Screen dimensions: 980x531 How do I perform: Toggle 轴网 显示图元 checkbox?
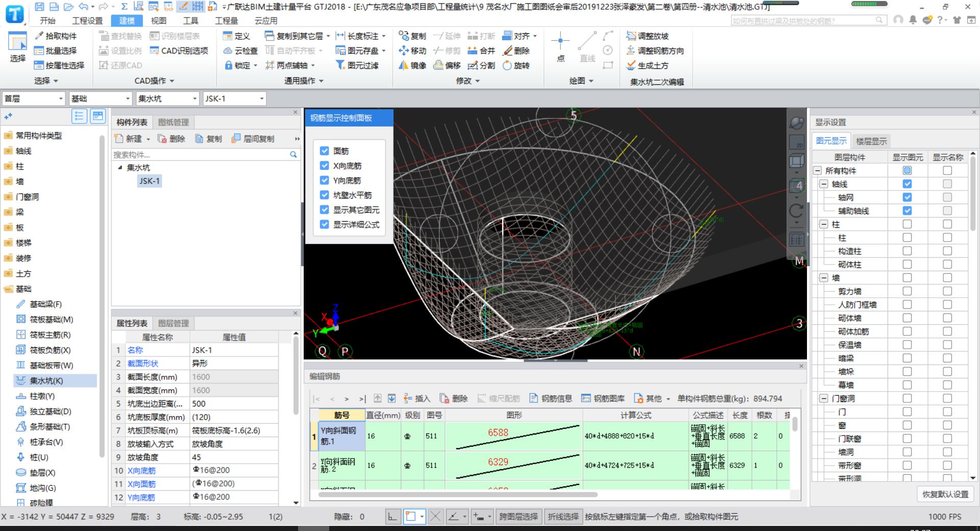[907, 197]
